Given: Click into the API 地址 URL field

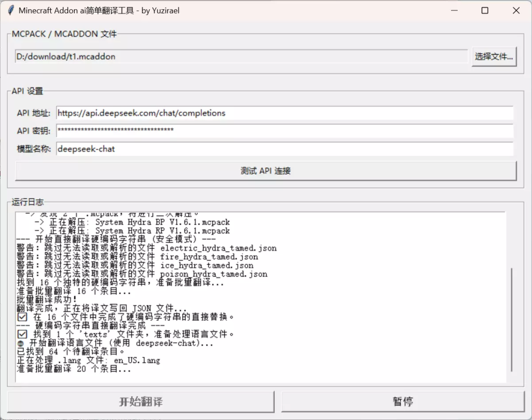Looking at the screenshot, I should [x=285, y=113].
